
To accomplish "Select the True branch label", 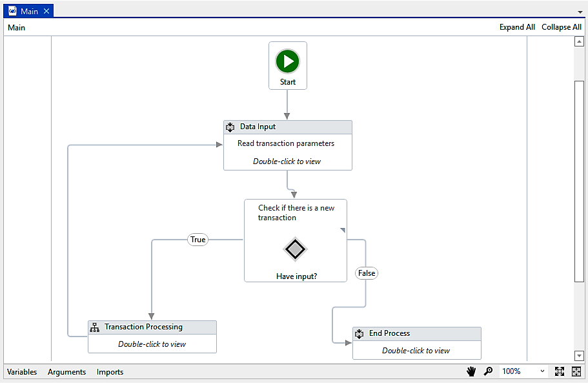I will coord(198,240).
